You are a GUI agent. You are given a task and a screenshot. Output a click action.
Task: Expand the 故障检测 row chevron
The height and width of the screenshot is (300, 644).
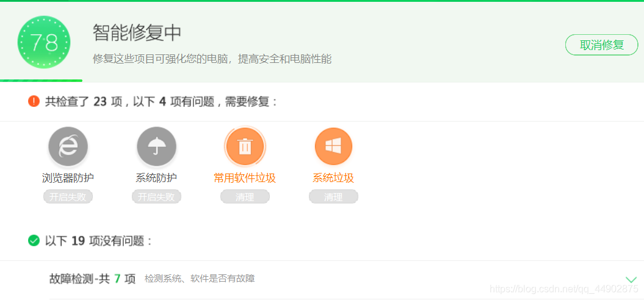[631, 279]
